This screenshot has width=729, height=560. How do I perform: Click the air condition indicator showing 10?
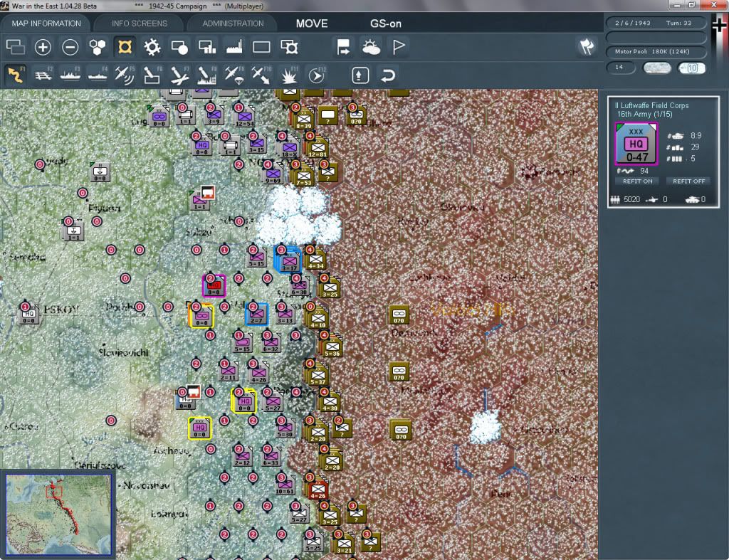click(x=691, y=68)
